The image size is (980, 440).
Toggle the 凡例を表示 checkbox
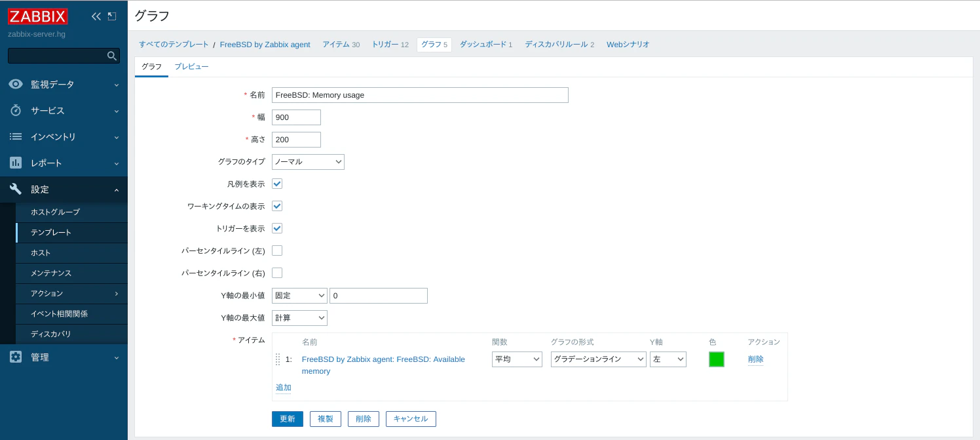coord(277,184)
